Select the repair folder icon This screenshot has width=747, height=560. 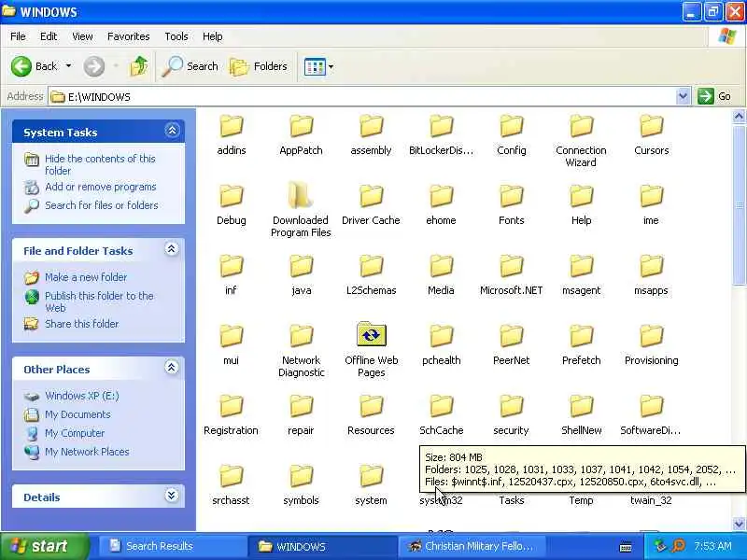(301, 407)
